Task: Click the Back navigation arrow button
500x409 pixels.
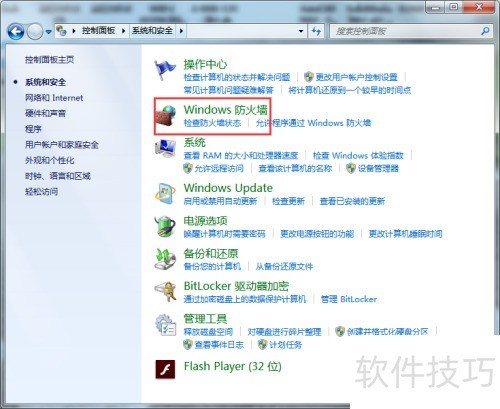Action: [x=16, y=32]
